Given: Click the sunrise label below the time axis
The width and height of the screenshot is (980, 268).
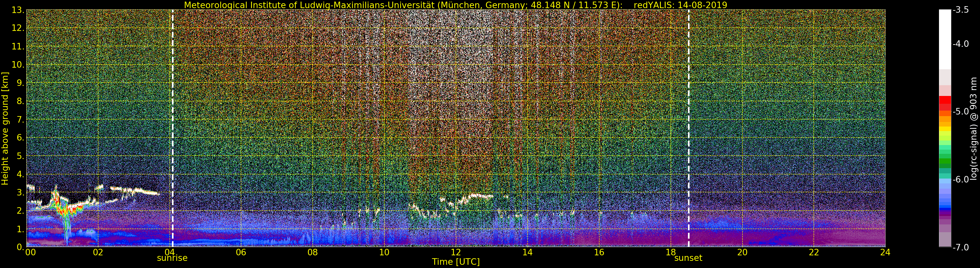Looking at the screenshot, I should coord(172,258).
